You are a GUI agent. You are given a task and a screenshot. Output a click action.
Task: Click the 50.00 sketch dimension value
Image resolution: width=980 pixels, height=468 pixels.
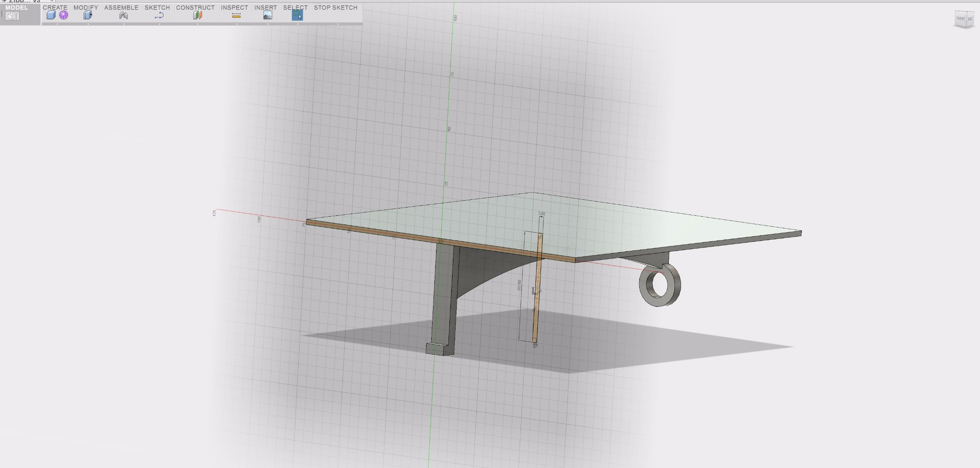[519, 285]
